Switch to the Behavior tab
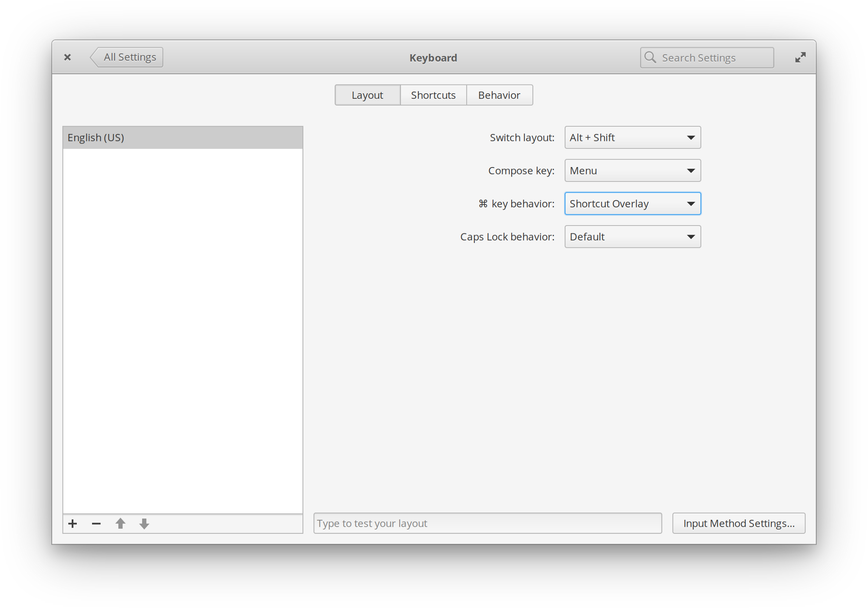The width and height of the screenshot is (868, 608). (499, 94)
